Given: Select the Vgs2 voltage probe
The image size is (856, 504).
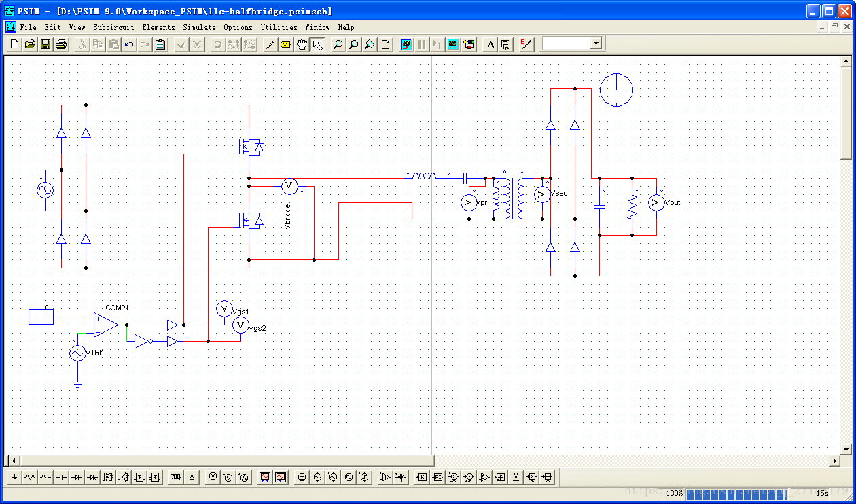Looking at the screenshot, I should pos(240,325).
